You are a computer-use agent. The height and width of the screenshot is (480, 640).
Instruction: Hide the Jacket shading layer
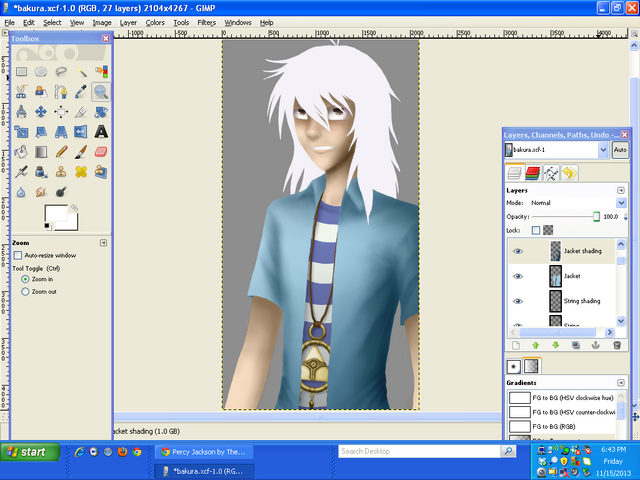click(x=518, y=251)
